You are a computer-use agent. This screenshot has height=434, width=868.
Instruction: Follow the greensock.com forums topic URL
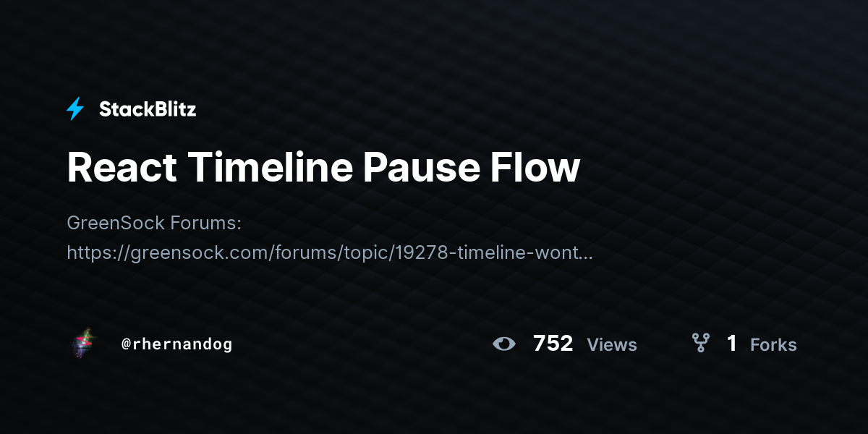point(330,252)
